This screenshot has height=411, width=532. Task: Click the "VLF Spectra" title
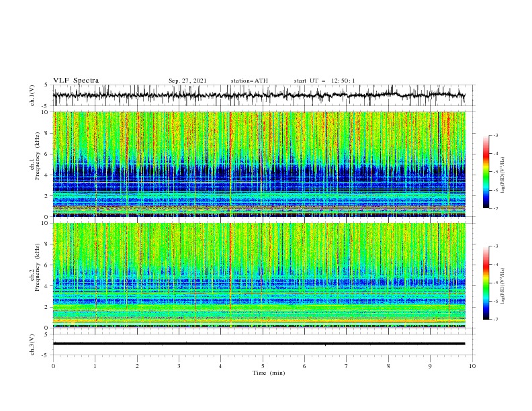pos(76,81)
